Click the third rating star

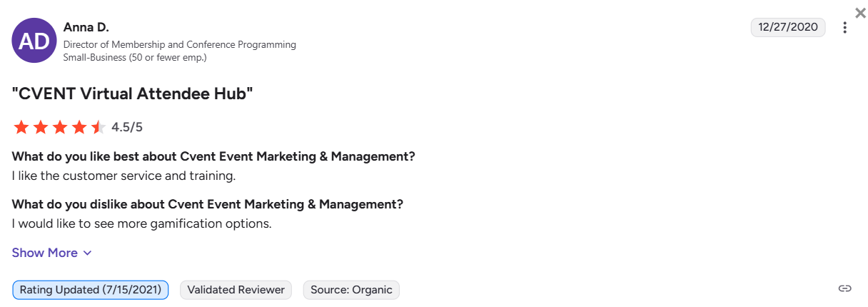coord(60,128)
